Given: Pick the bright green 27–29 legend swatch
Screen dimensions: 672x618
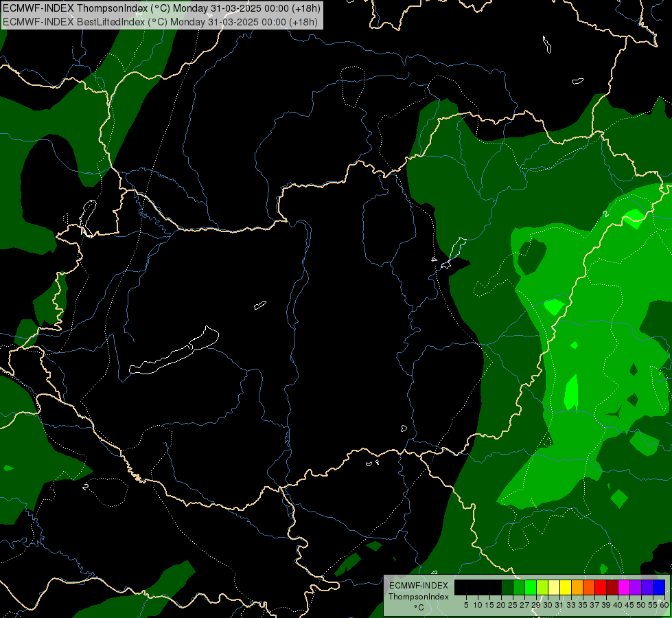Looking at the screenshot, I should point(530,587).
